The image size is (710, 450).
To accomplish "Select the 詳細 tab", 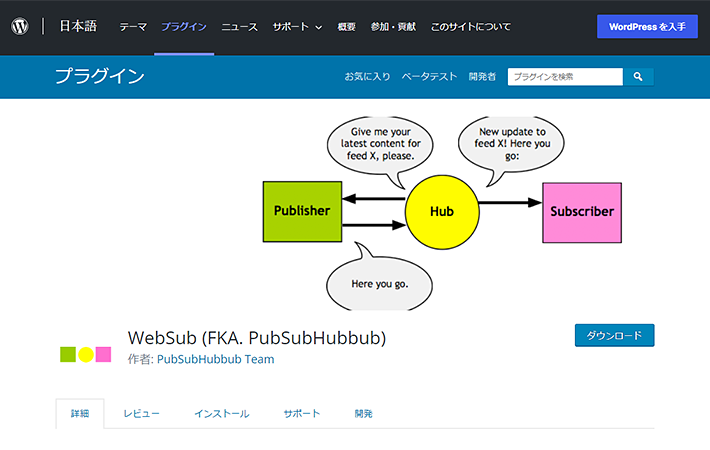I will pyautogui.click(x=80, y=413).
